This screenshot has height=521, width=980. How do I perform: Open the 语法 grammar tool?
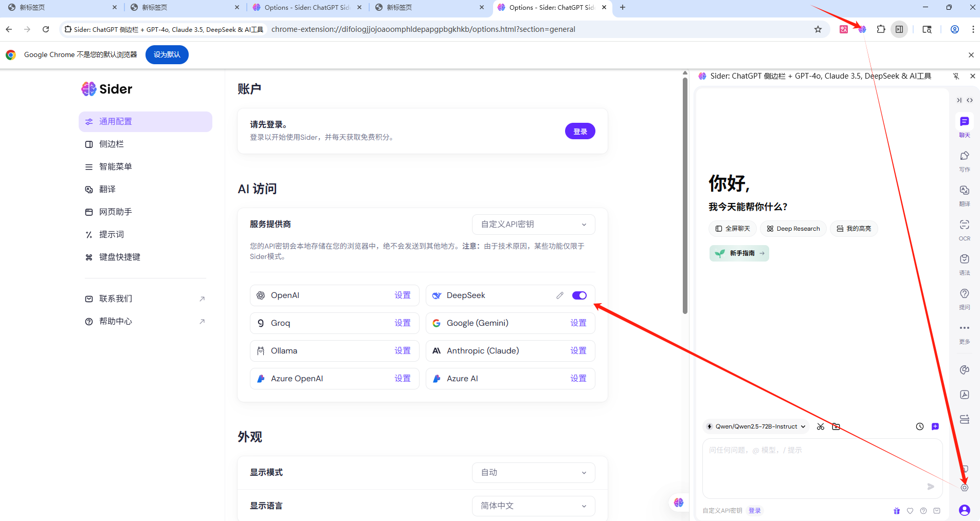[964, 264]
